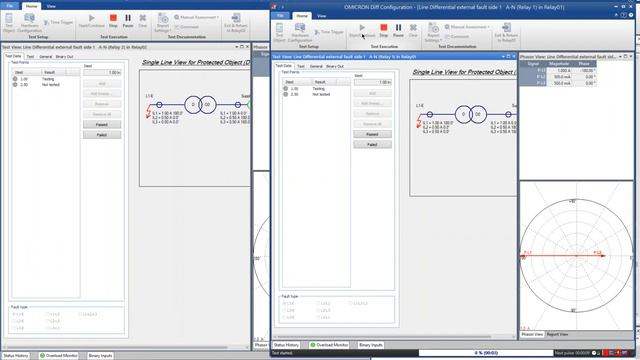This screenshot has height=360, width=640.
Task: Select test point 2.50 Not tested in Relay 2
Action: tap(46, 85)
